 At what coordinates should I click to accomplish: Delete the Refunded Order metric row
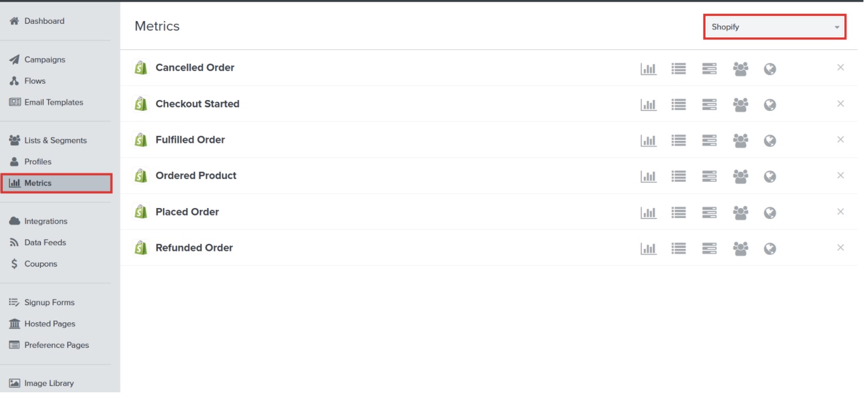click(841, 247)
